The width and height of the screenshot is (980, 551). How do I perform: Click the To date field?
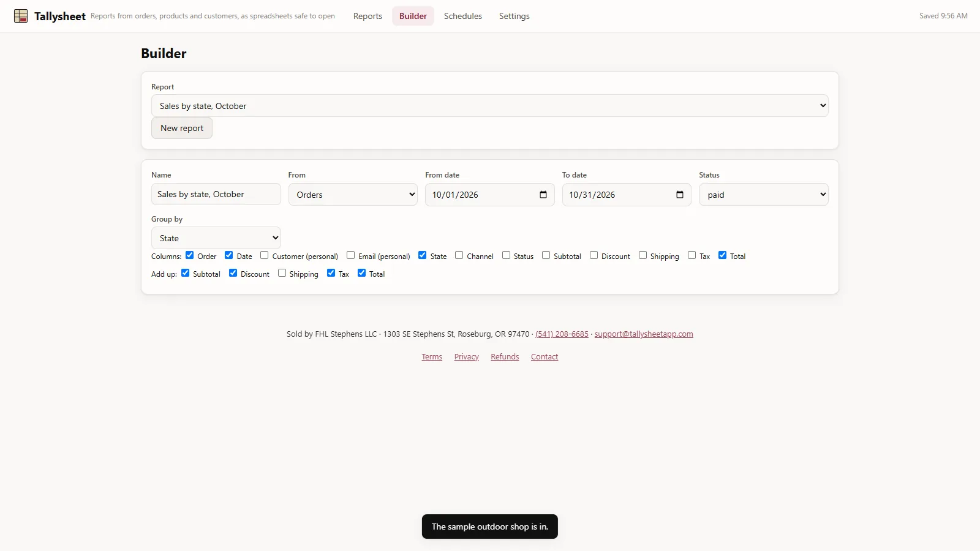coord(627,195)
